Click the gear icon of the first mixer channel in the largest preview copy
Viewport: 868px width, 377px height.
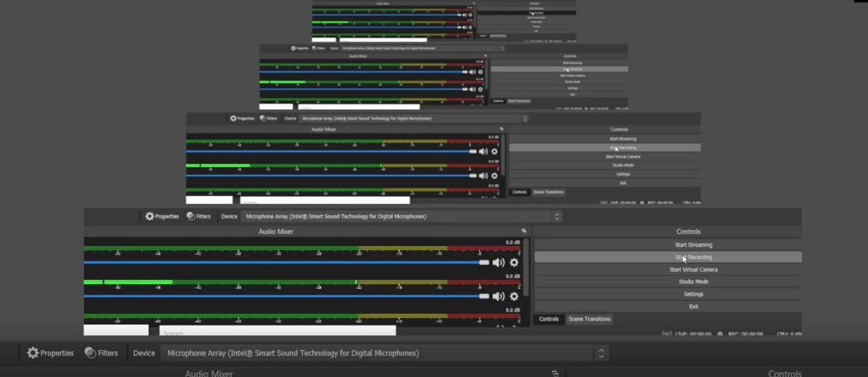514,263
